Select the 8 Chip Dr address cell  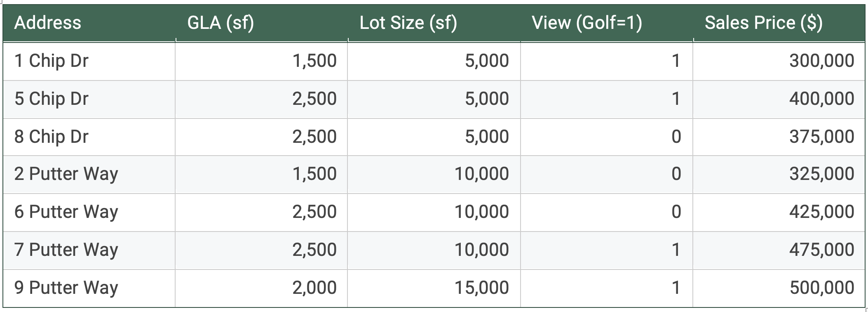click(52, 137)
